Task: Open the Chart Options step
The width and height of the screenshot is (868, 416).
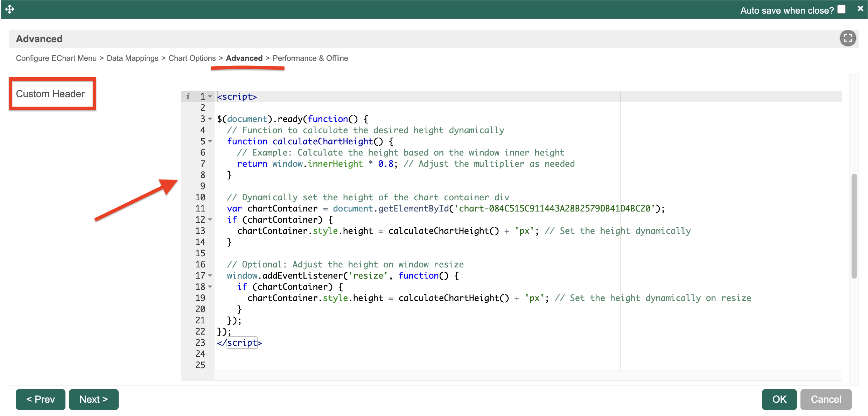Action: click(192, 58)
